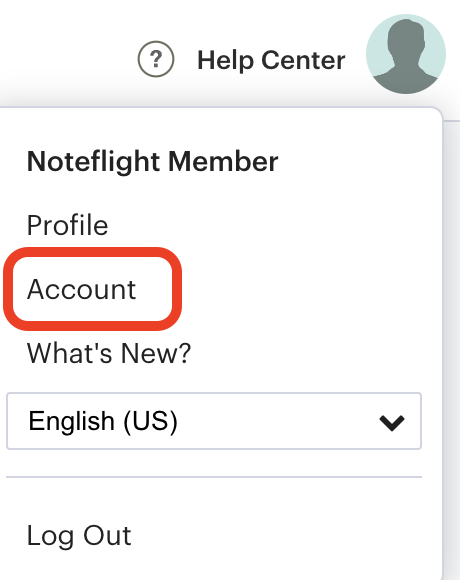Click the Log Out text below the divider
Viewport: 460px width, 580px height.
coord(79,536)
